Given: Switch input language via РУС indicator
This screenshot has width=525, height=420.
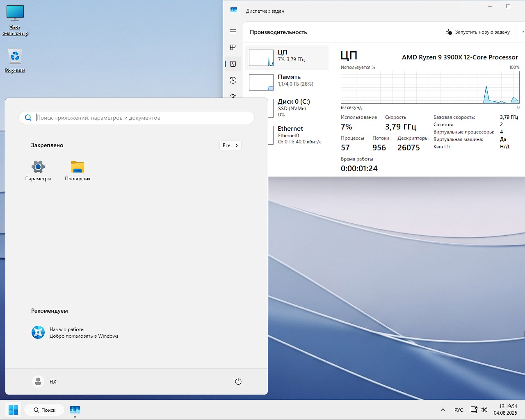Looking at the screenshot, I should click(x=459, y=410).
